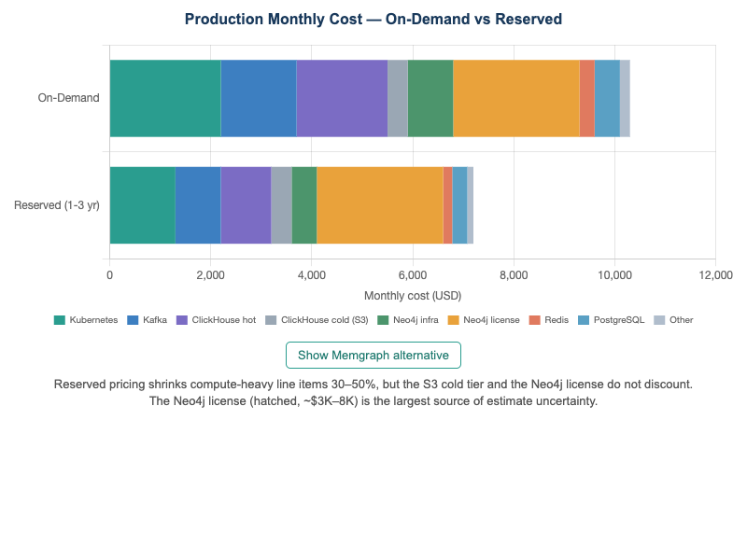Toggle the Kafka legend swatch
This screenshot has width=747, height=560.
point(133,320)
